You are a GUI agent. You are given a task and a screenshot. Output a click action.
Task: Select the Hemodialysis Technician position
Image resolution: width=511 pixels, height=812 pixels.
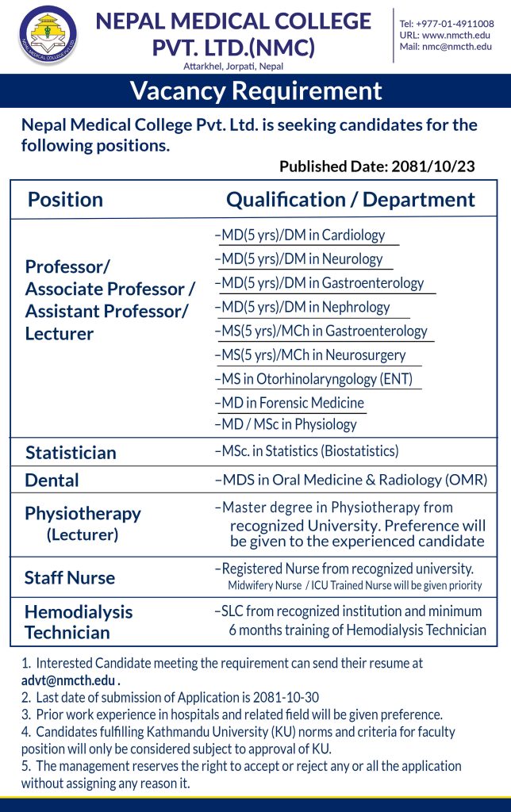click(78, 622)
